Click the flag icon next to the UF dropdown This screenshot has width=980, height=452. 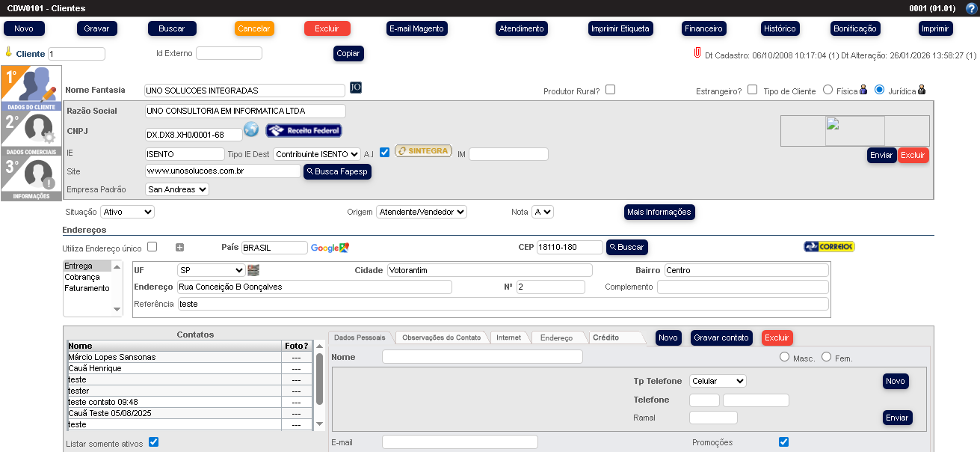(253, 269)
